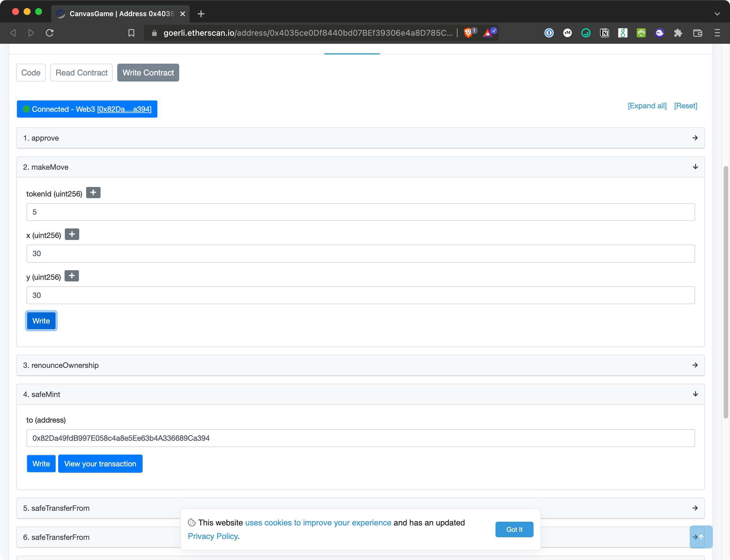The height and width of the screenshot is (560, 730).
Task: Click the plus icon next to y (uint256)
Action: tap(72, 276)
